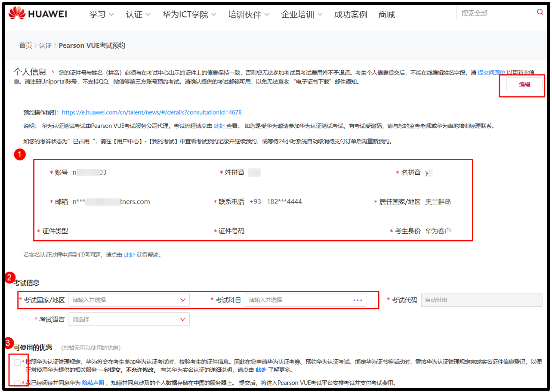This screenshot has height=392, width=552.
Task: Click 此处 link for exam process
Action: [219, 127]
